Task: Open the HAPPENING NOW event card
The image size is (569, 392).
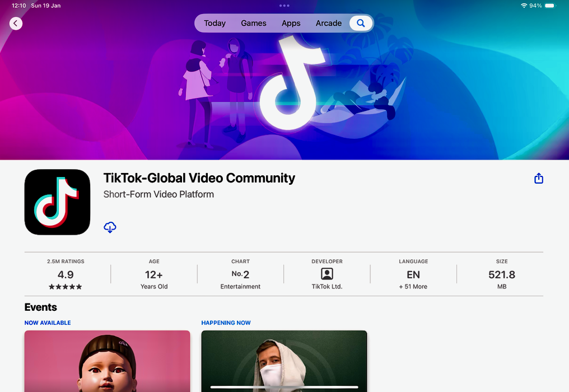Action: click(284, 361)
